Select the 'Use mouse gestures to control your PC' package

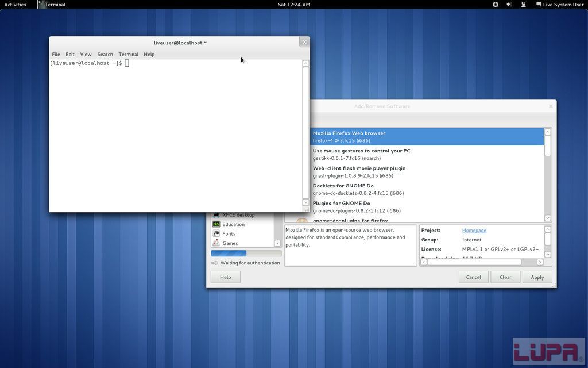[x=427, y=154]
